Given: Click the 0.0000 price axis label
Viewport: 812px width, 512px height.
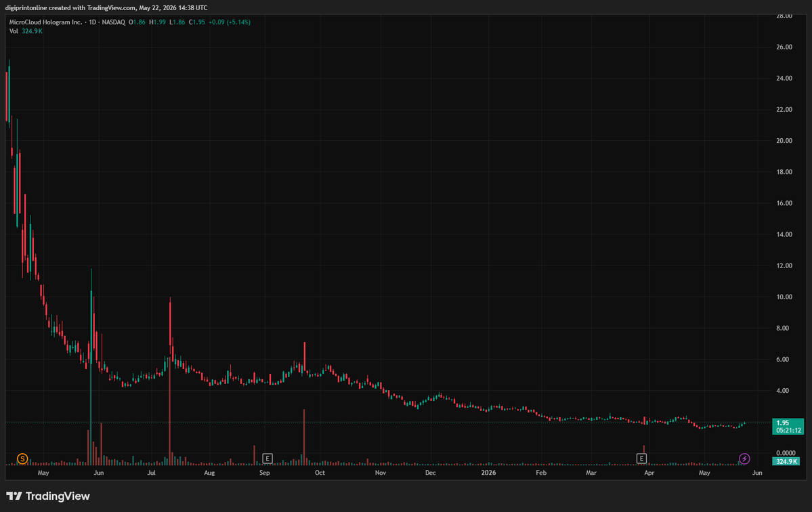Looking at the screenshot, I should coord(786,453).
